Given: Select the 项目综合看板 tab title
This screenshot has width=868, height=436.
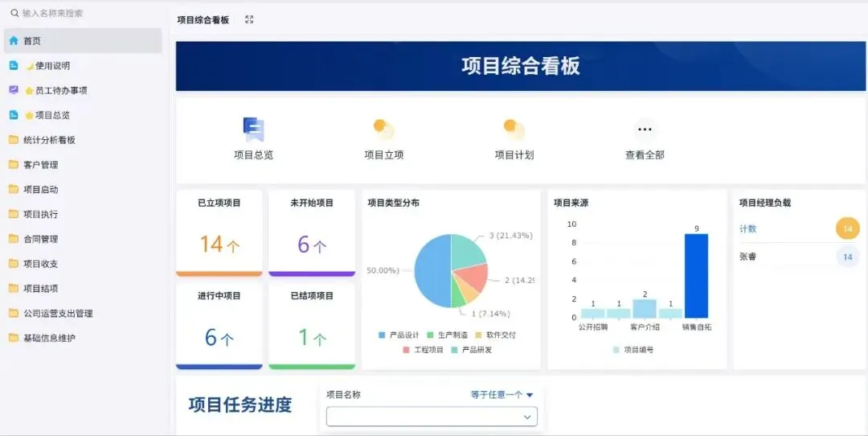Looking at the screenshot, I should 203,20.
